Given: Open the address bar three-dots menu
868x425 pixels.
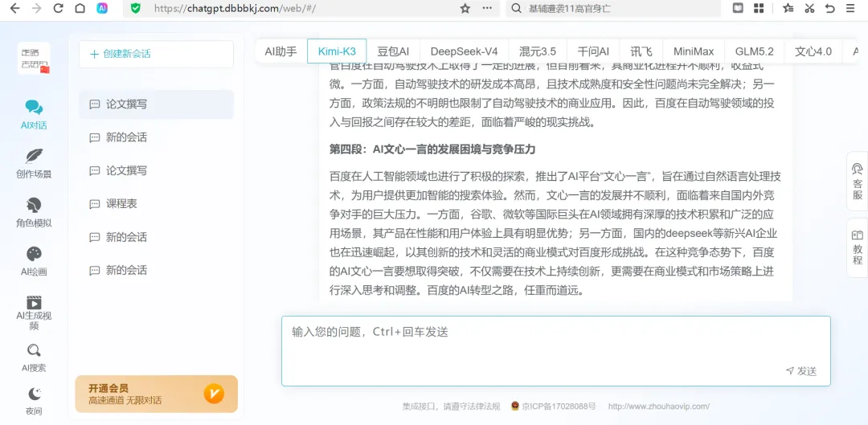Looking at the screenshot, I should (487, 8).
